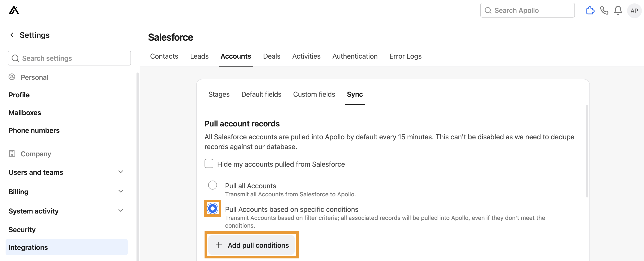
Task: Click the Company building icon in sidebar
Action: [x=12, y=154]
